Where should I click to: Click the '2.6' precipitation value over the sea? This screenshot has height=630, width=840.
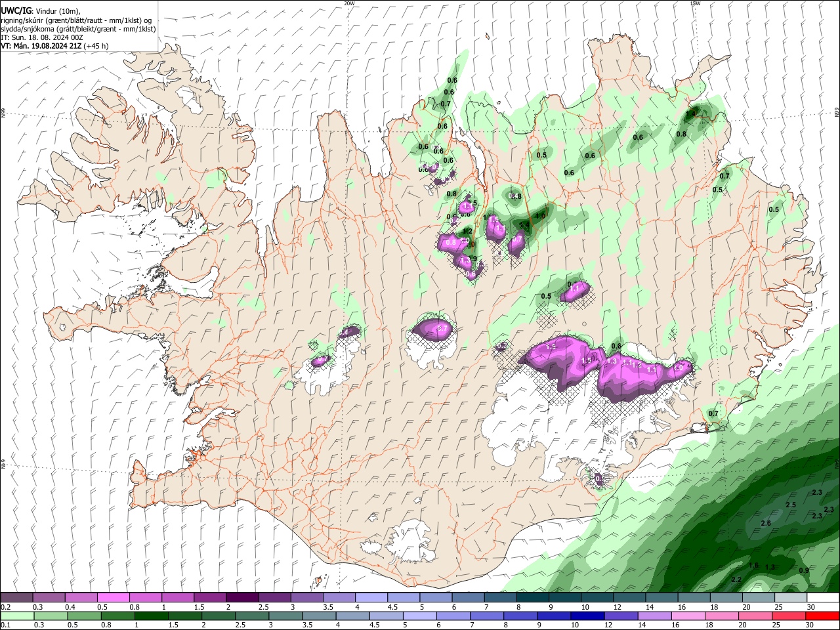click(765, 523)
